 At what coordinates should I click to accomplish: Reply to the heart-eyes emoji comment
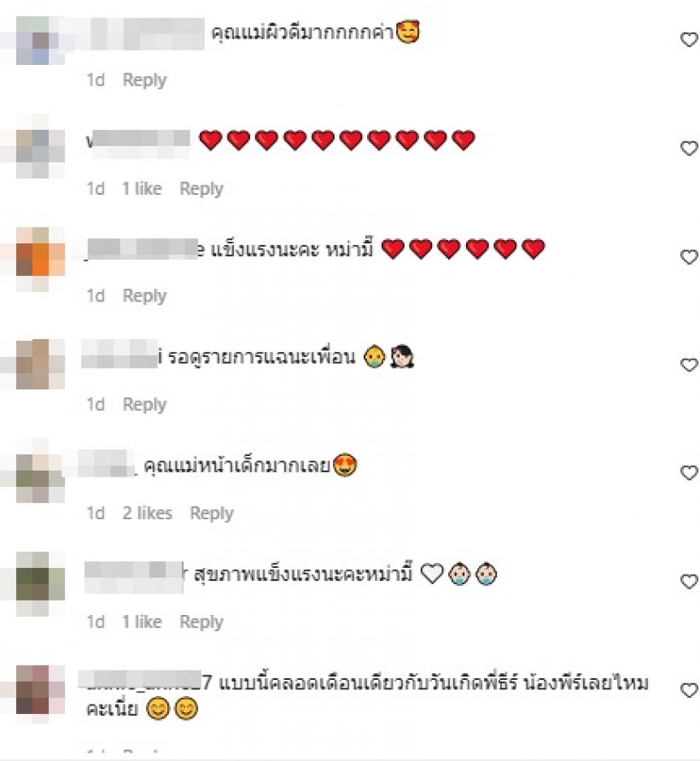[212, 513]
